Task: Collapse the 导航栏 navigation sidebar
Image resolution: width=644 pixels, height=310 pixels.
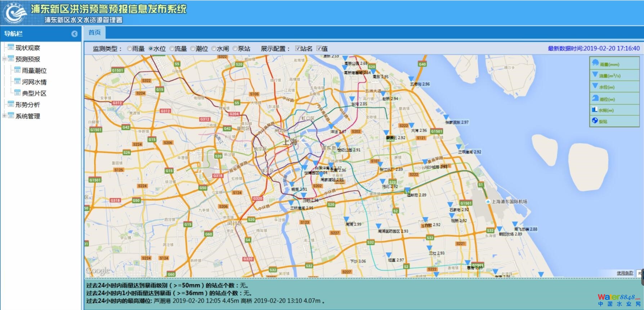Action: pos(75,34)
